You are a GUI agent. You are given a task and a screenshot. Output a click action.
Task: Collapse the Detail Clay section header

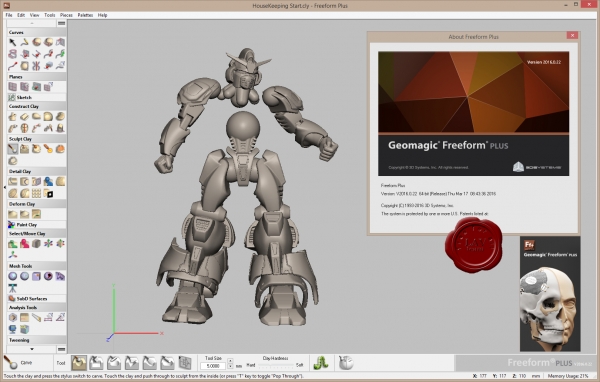click(37, 171)
